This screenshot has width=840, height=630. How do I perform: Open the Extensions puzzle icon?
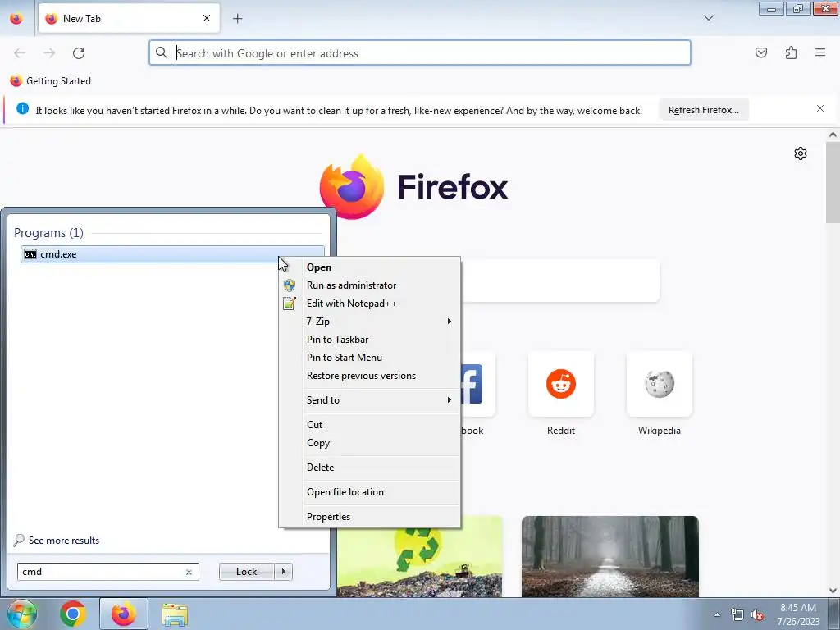tap(791, 52)
